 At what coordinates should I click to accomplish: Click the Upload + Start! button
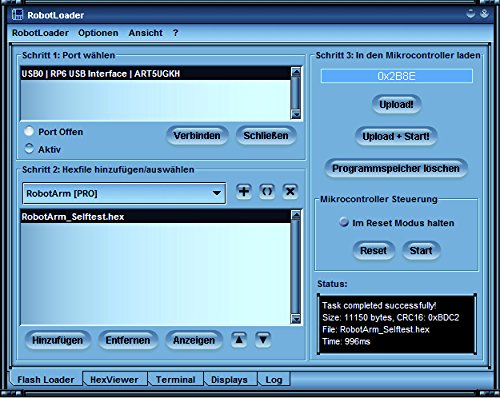[x=396, y=136]
